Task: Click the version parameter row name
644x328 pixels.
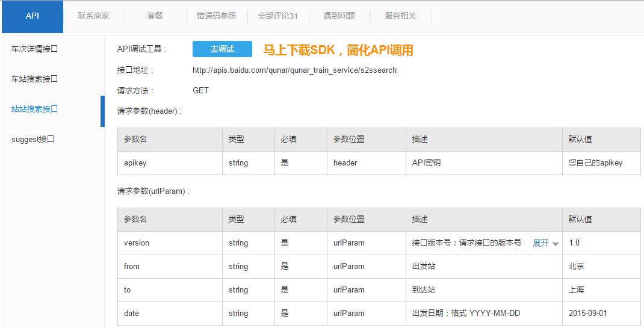Action: point(137,243)
